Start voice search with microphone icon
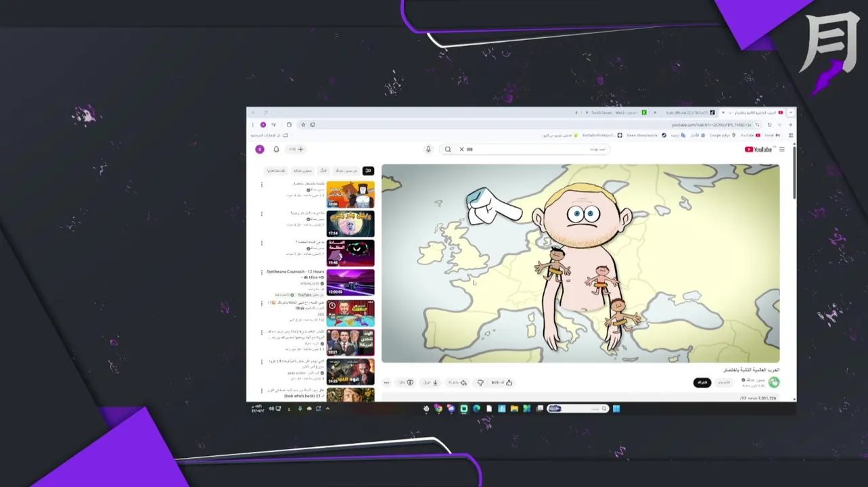868x487 pixels. tap(428, 149)
